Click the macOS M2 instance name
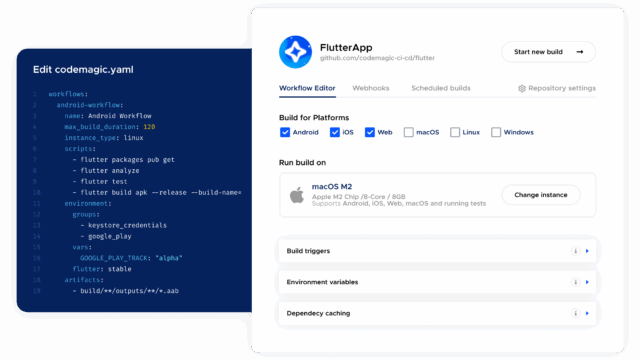The width and height of the screenshot is (640, 360). (332, 187)
